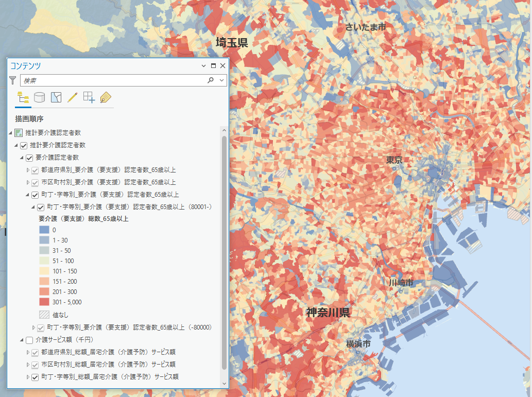
Task: Toggle the (80001-) layer checkbox
Action: pos(41,208)
